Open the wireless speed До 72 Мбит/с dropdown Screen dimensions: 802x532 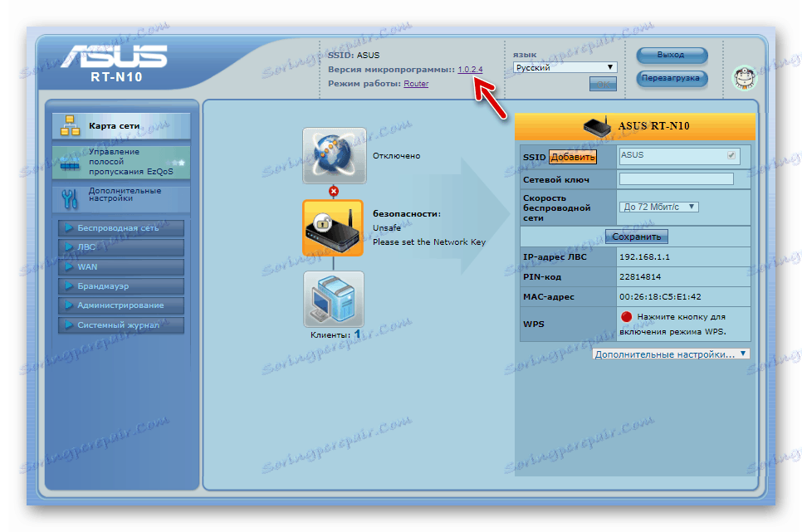click(659, 207)
